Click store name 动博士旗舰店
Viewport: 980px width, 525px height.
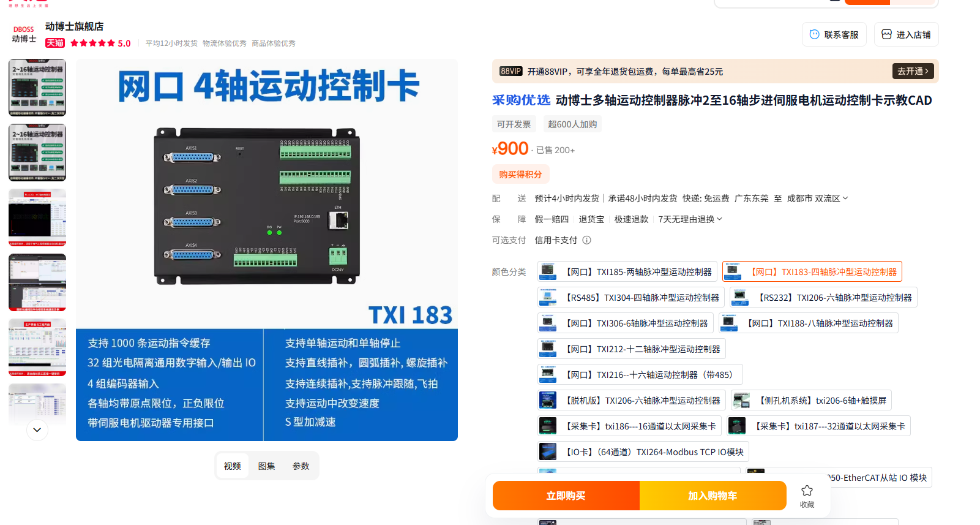point(75,26)
